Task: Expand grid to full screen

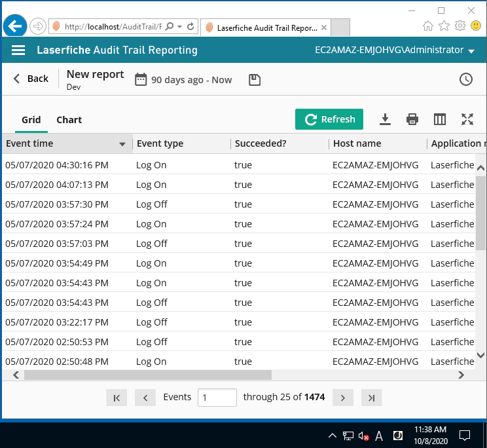Action: 467,119
